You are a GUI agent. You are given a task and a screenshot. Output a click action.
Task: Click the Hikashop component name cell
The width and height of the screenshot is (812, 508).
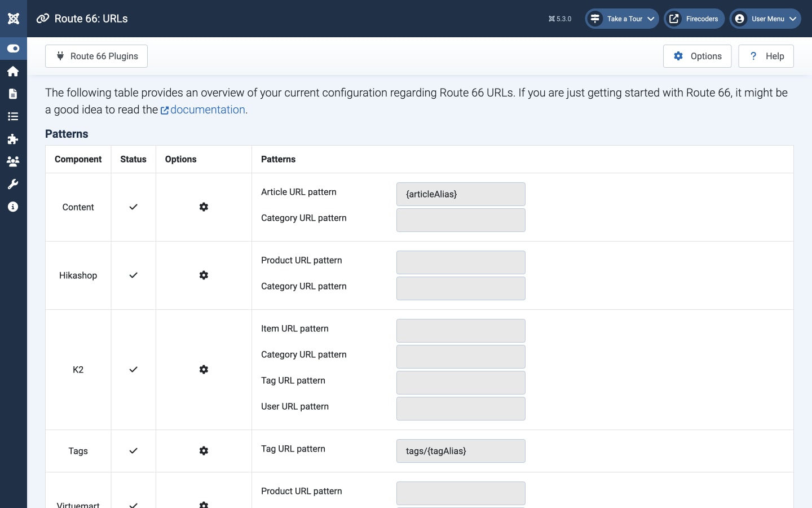(x=78, y=275)
